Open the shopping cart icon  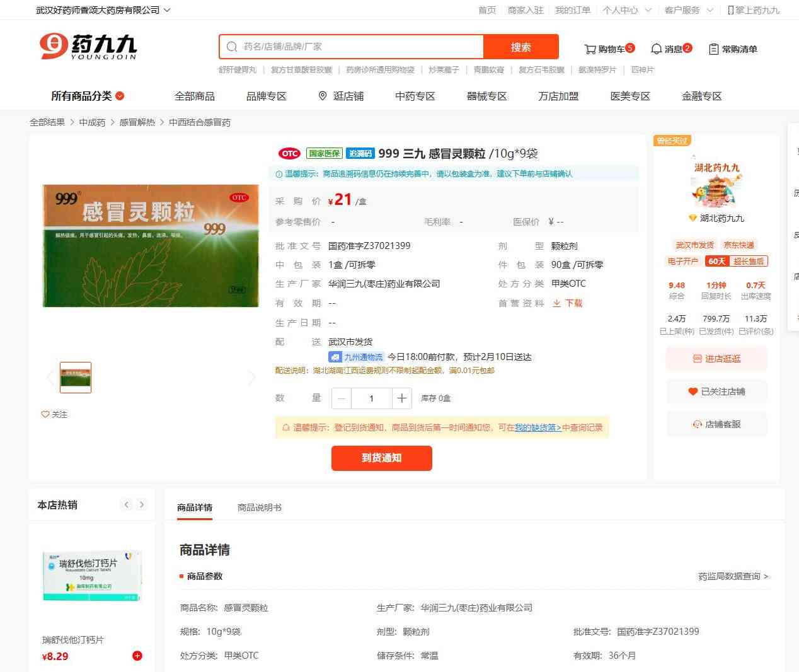pyautogui.click(x=590, y=49)
